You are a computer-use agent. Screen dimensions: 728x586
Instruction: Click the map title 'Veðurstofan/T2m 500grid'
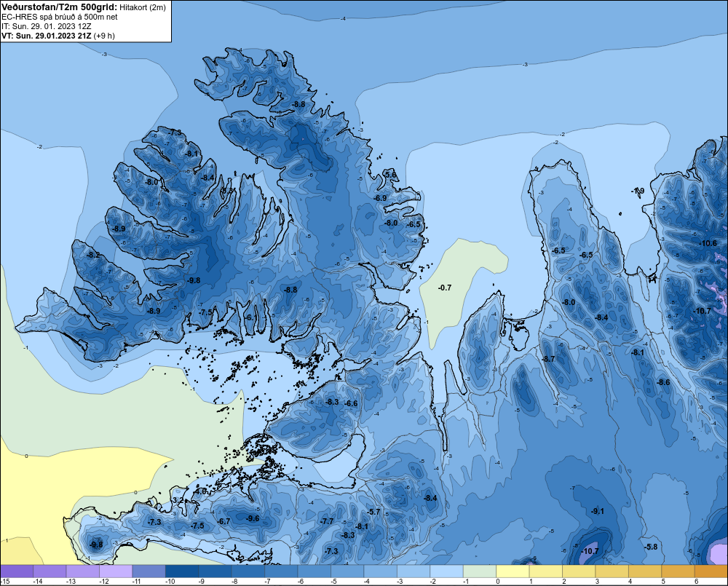(x=58, y=7)
